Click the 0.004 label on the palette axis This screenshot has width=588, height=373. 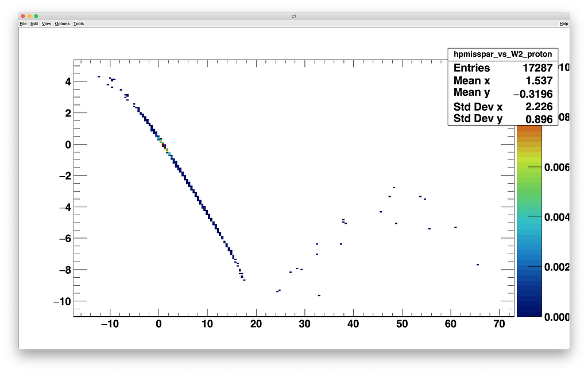pos(557,217)
